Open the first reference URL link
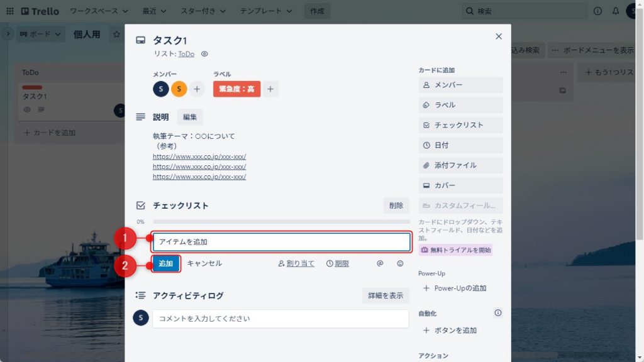Viewport: 644px width, 362px height. pos(199,156)
